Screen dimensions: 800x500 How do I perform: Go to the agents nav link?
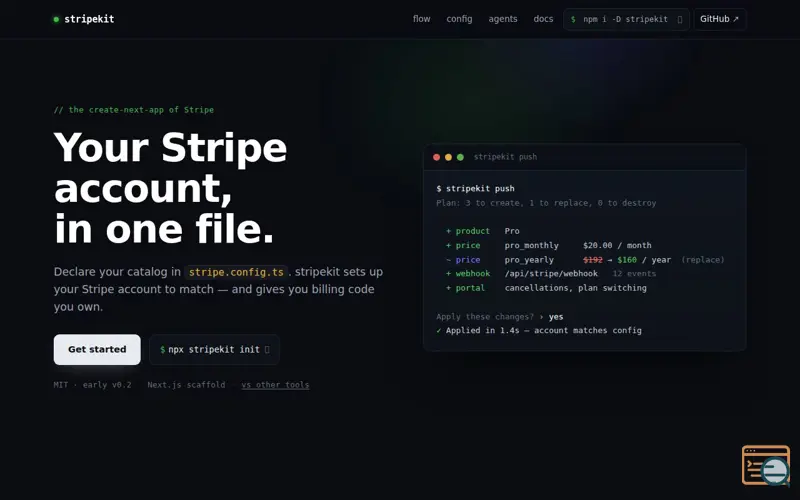pos(503,19)
